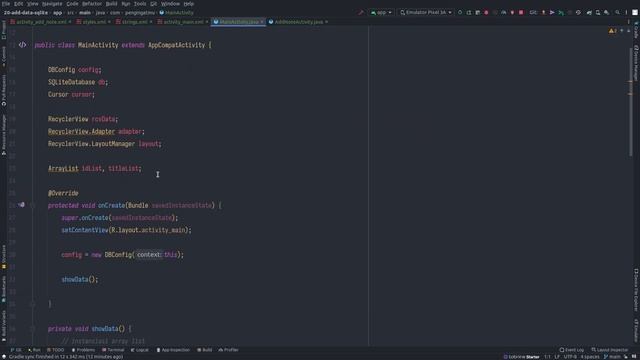Screen dimensions: 640x360
Task: Open the Emulator Pixel 3A device dropdown
Action: [x=426, y=13]
